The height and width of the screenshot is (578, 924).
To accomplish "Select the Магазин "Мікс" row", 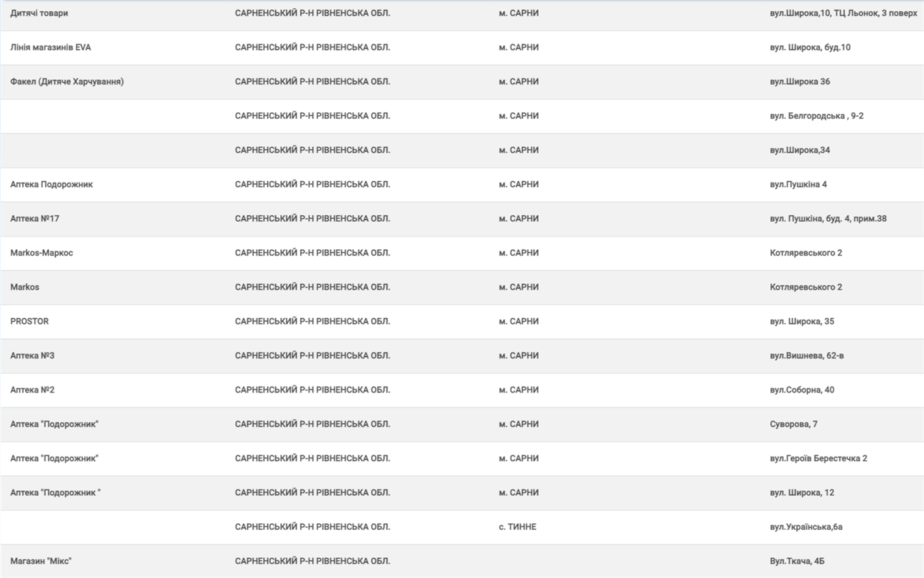I will coord(462,561).
